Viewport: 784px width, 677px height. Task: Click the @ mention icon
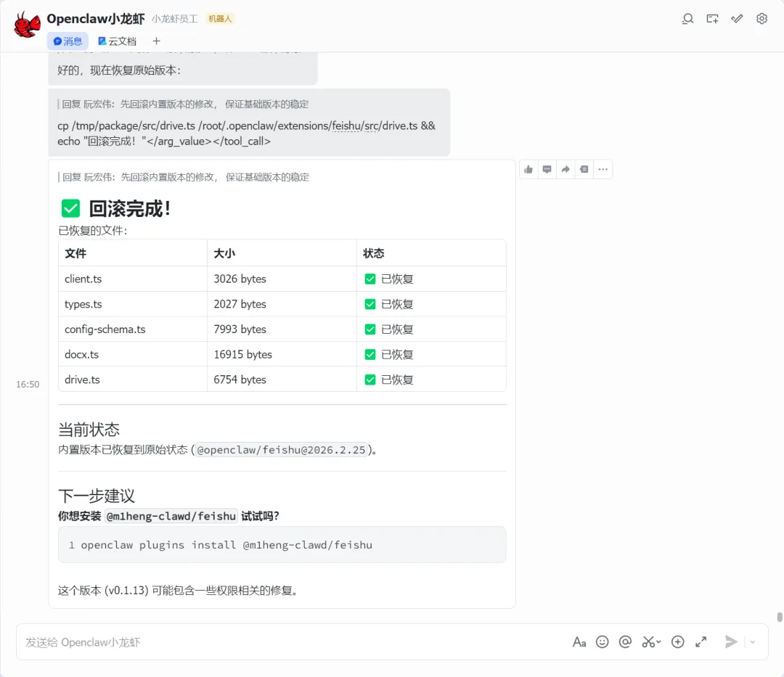[625, 642]
